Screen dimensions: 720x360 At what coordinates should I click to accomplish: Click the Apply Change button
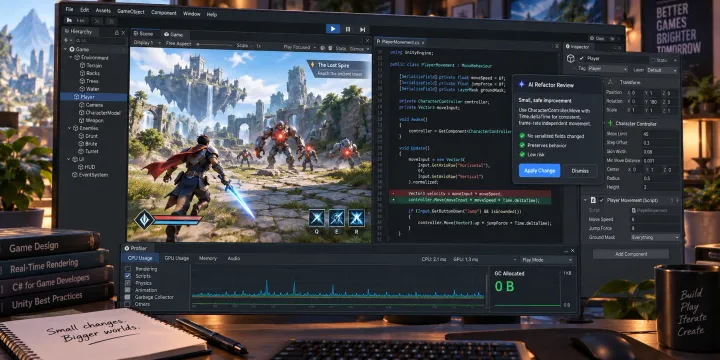[x=540, y=171]
